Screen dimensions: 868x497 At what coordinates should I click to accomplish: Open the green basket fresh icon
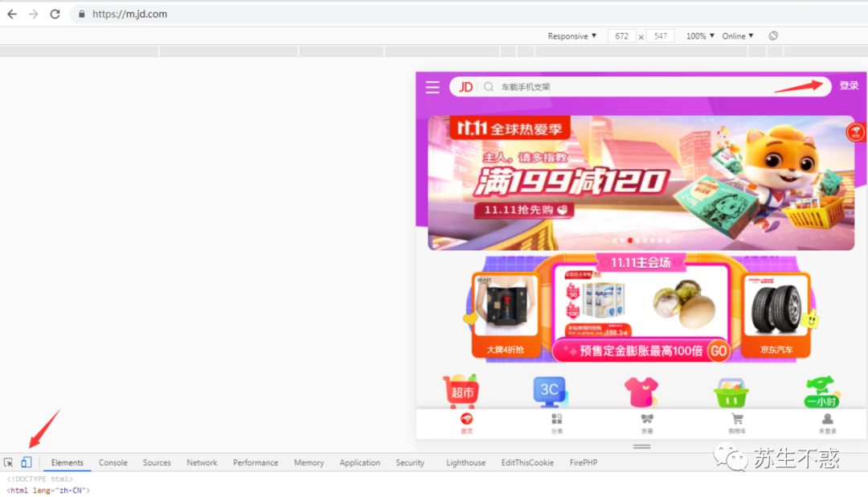731,392
